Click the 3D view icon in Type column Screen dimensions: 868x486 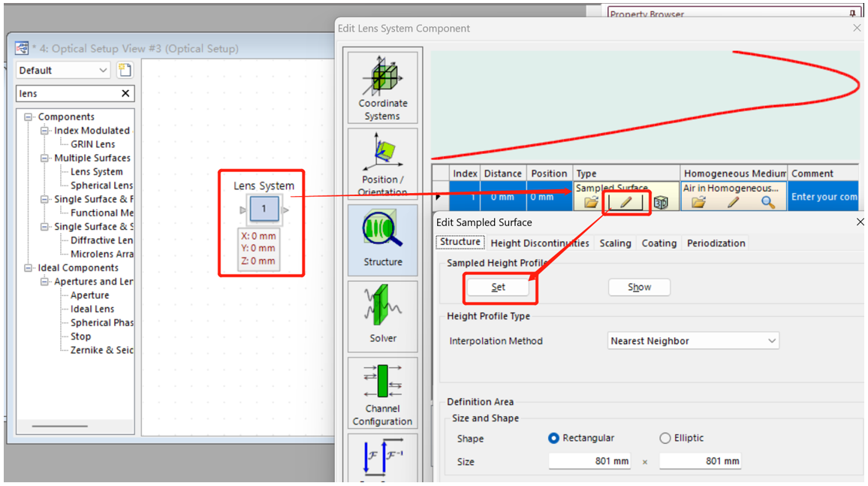pyautogui.click(x=661, y=203)
